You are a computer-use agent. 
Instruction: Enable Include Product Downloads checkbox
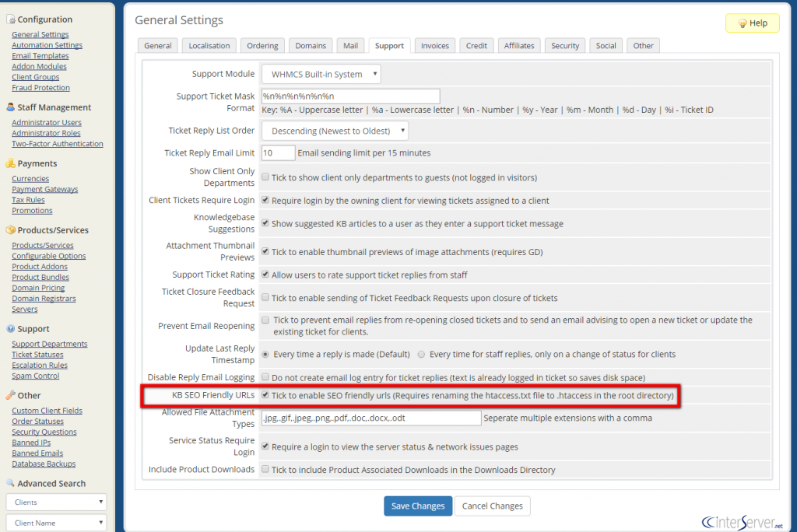pos(265,469)
